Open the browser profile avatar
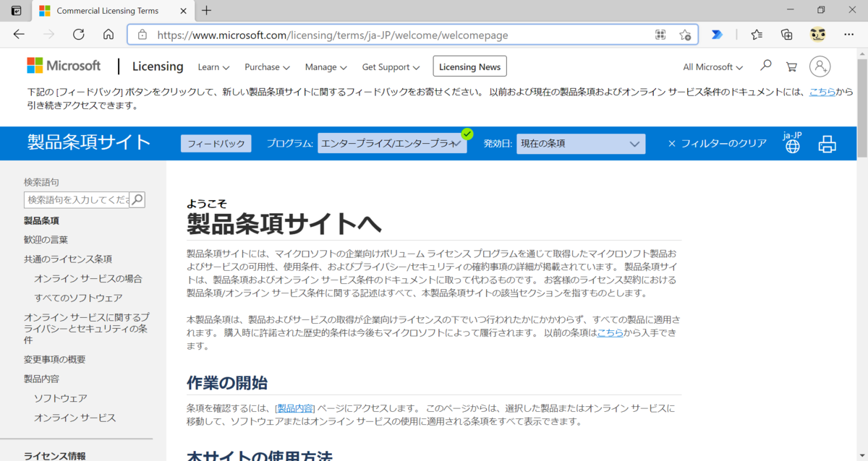 coord(817,34)
